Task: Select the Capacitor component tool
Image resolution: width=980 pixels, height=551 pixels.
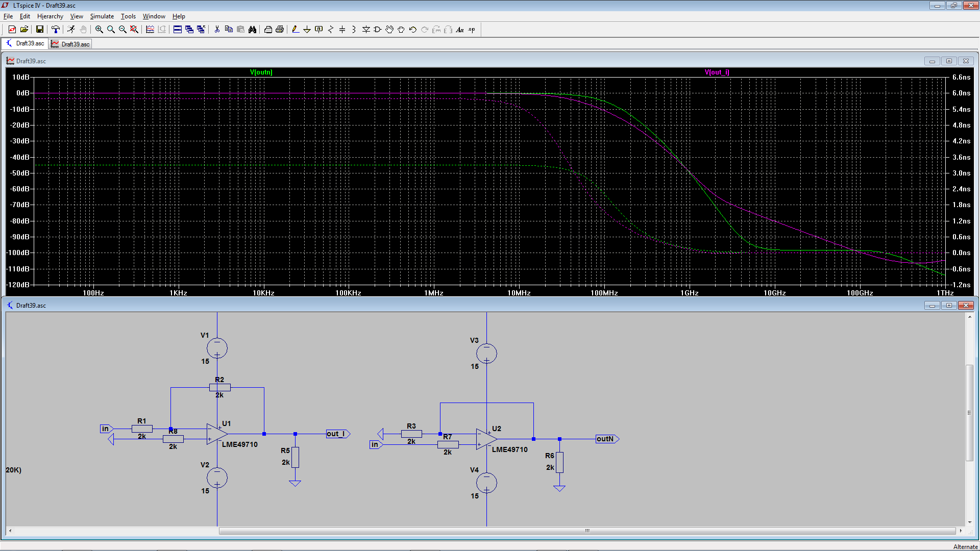Action: click(x=342, y=30)
